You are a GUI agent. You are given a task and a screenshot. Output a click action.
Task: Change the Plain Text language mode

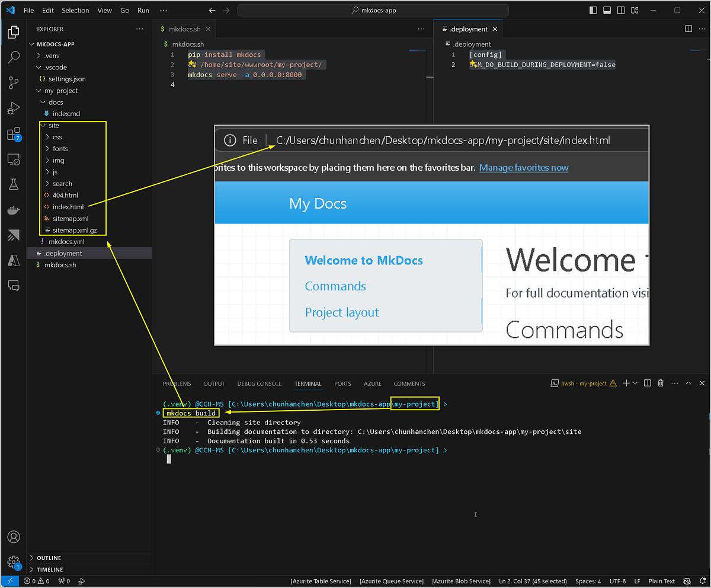(661, 581)
